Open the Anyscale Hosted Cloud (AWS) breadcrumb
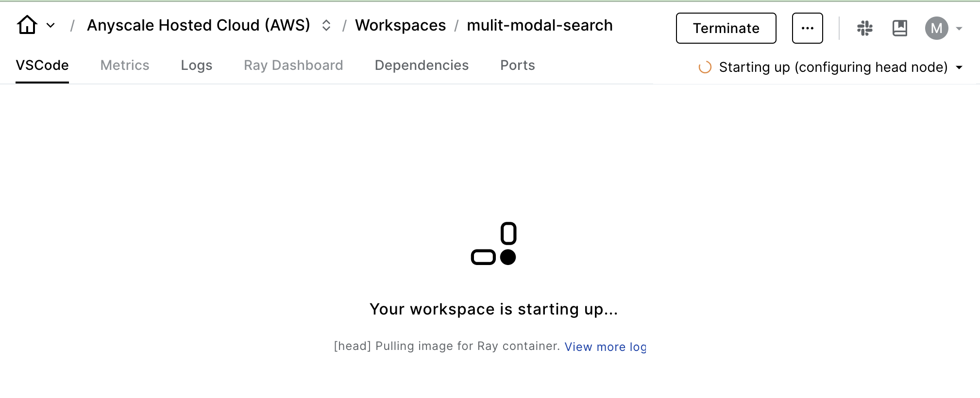The height and width of the screenshot is (398, 980). click(198, 25)
